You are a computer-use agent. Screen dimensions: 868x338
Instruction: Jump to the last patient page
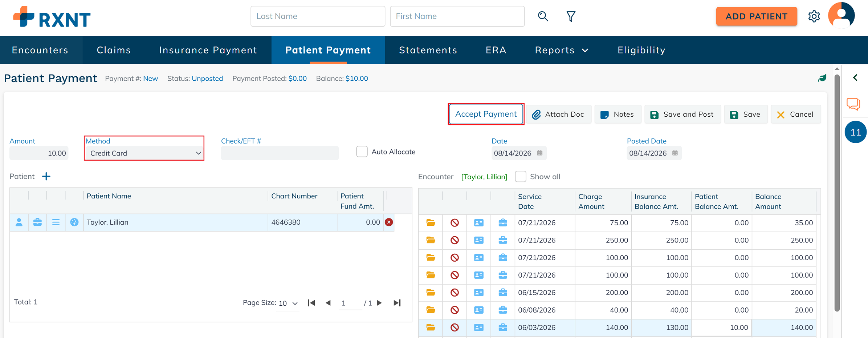click(x=397, y=303)
